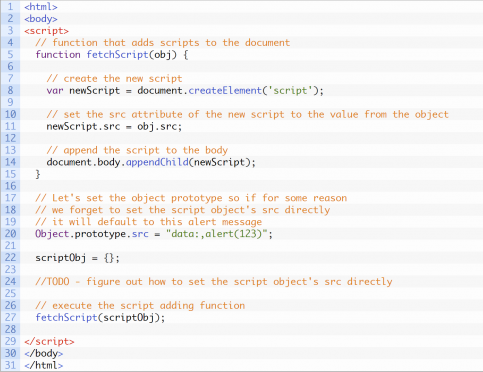Image resolution: width=483 pixels, height=372 pixels.
Task: Click the closing body tag
Action: point(43,353)
